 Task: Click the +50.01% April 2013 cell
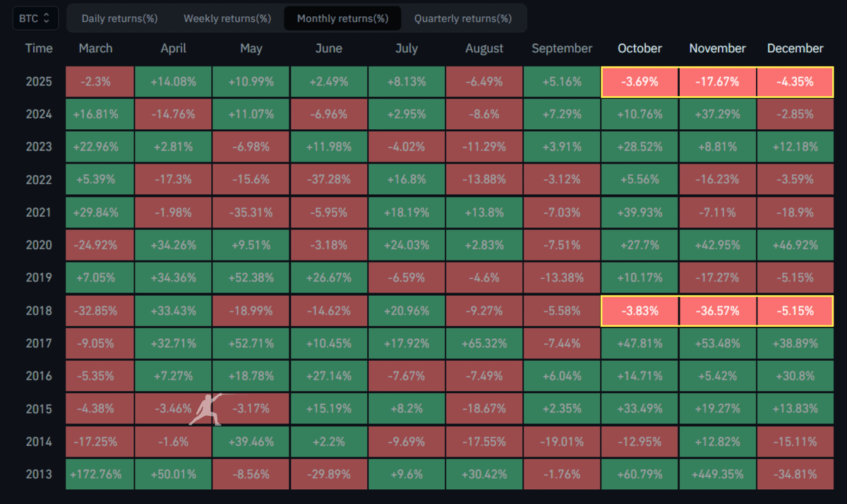coord(174,474)
